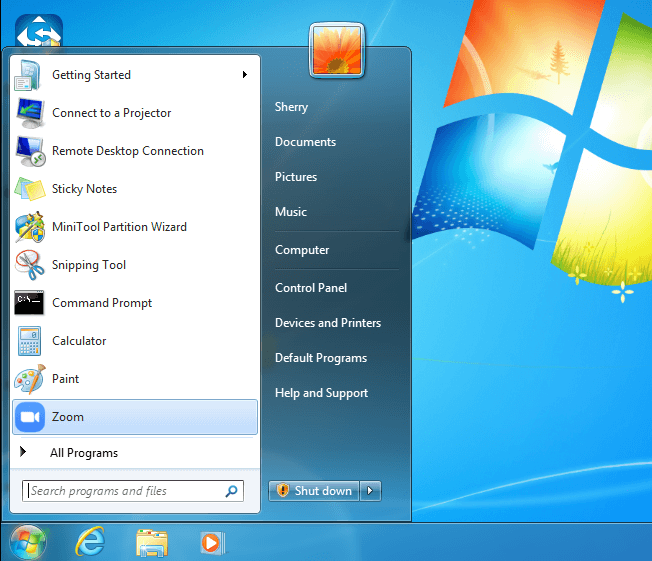Open the Shut down options arrow

(x=370, y=491)
